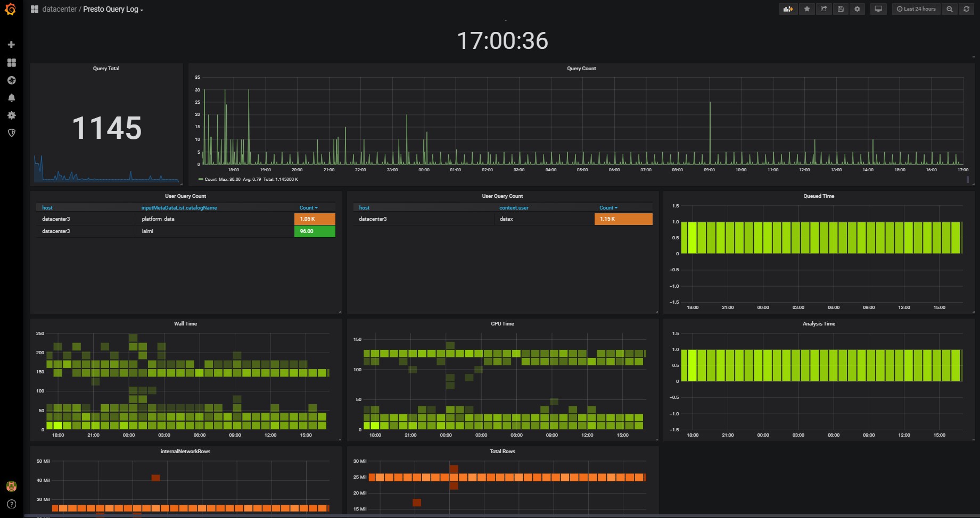980x518 pixels.
Task: Click the datacenter folder breadcrumb link
Action: [59, 9]
